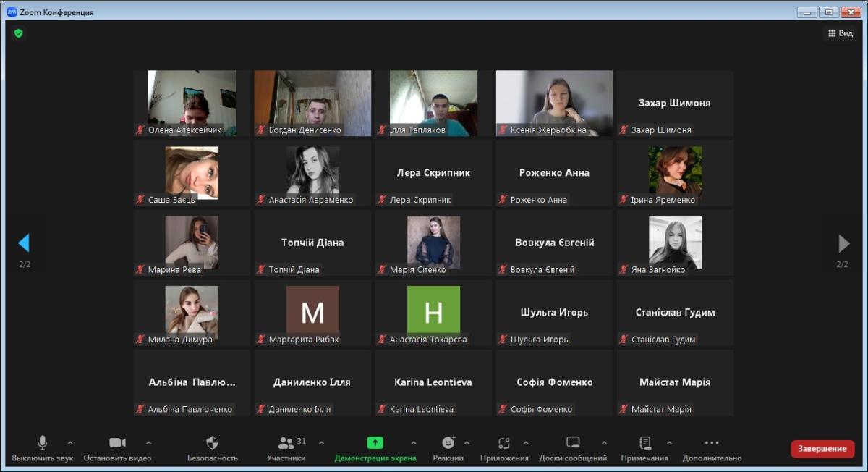Click muted mic icon next to Karina Leontieva
868x472 pixels.
(382, 409)
